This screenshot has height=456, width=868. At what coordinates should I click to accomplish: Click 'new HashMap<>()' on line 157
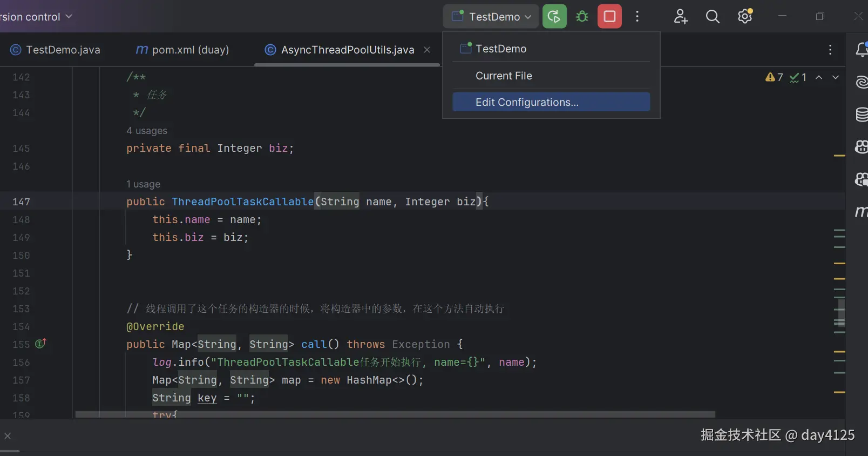[x=369, y=380]
